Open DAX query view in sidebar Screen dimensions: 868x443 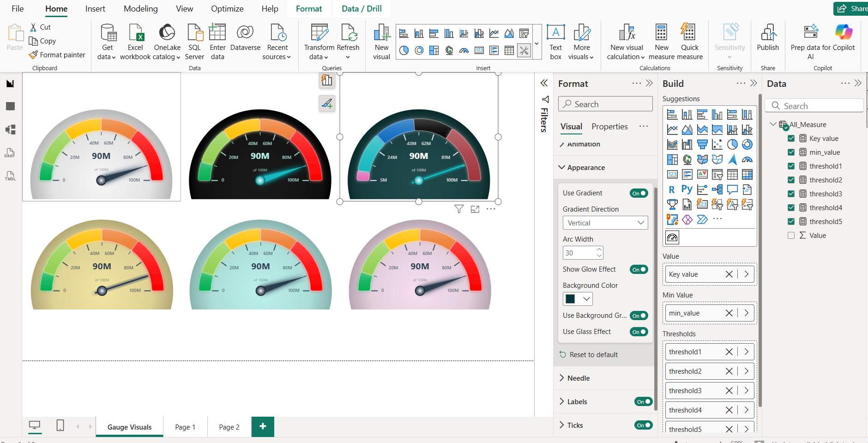point(10,153)
